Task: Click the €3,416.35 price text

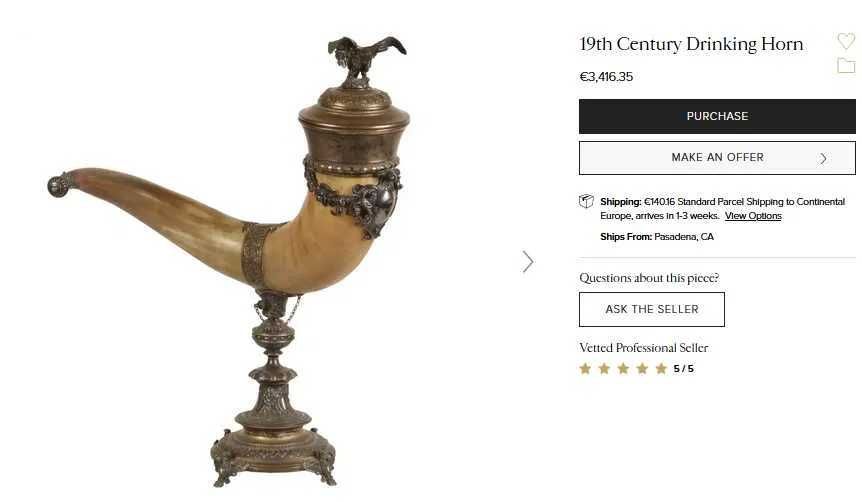Action: 606,77
